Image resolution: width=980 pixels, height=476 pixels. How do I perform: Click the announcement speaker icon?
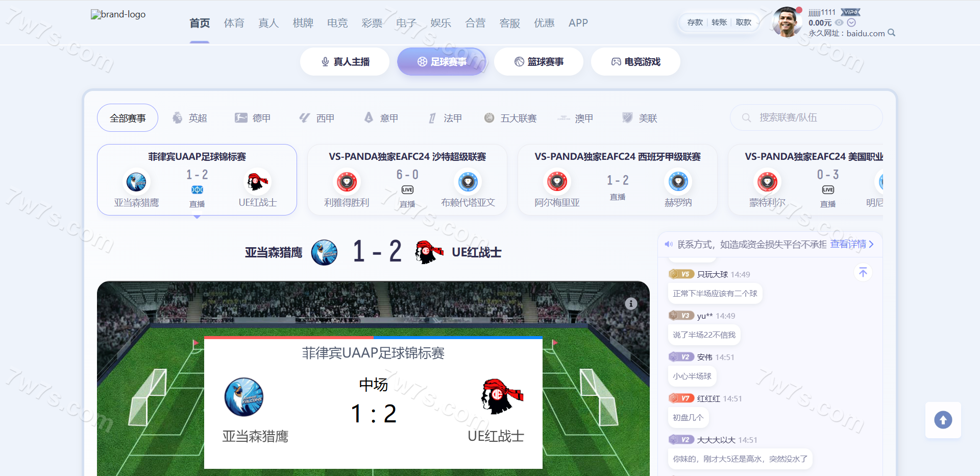[x=669, y=244]
